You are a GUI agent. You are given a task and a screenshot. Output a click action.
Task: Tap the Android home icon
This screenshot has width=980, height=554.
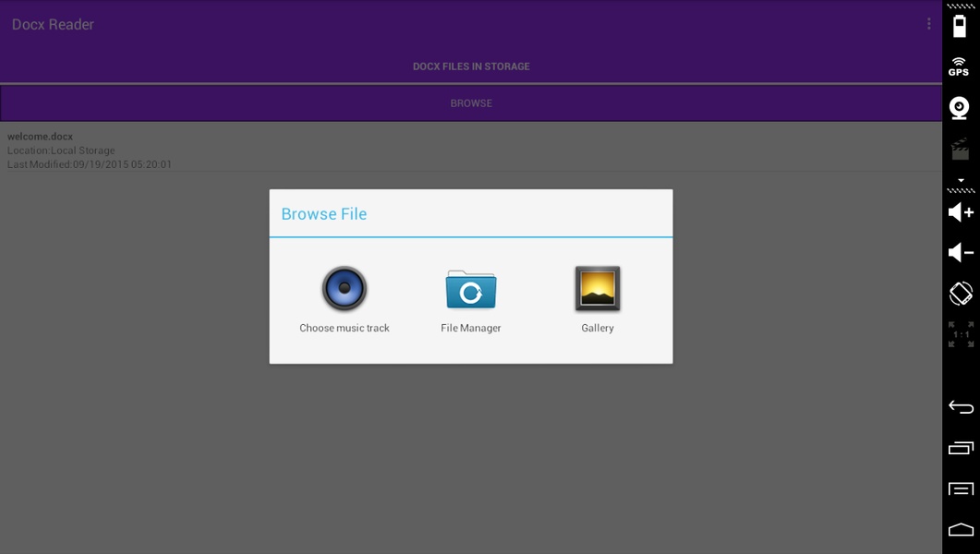click(961, 530)
